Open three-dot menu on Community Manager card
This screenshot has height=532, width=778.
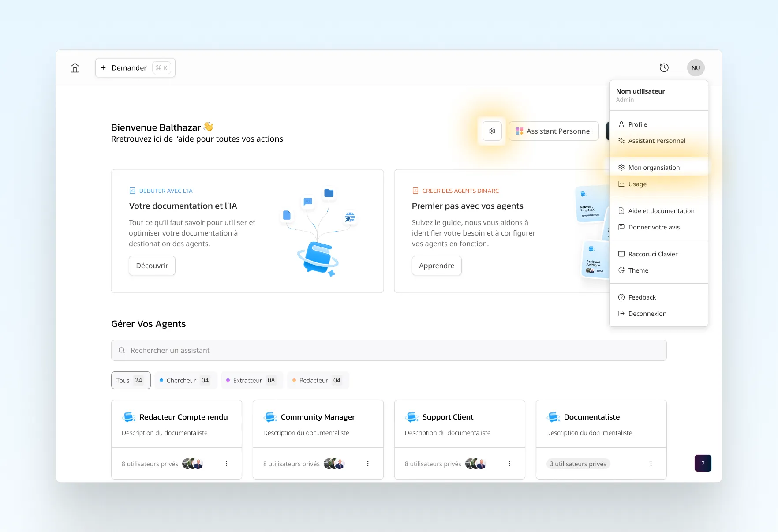pos(368,464)
